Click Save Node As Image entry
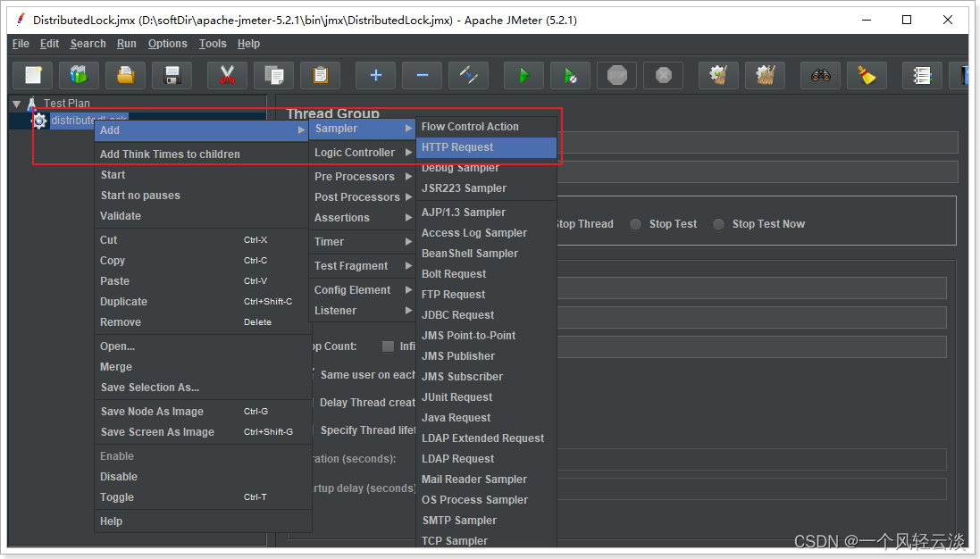This screenshot has height=559, width=980. 201,412
